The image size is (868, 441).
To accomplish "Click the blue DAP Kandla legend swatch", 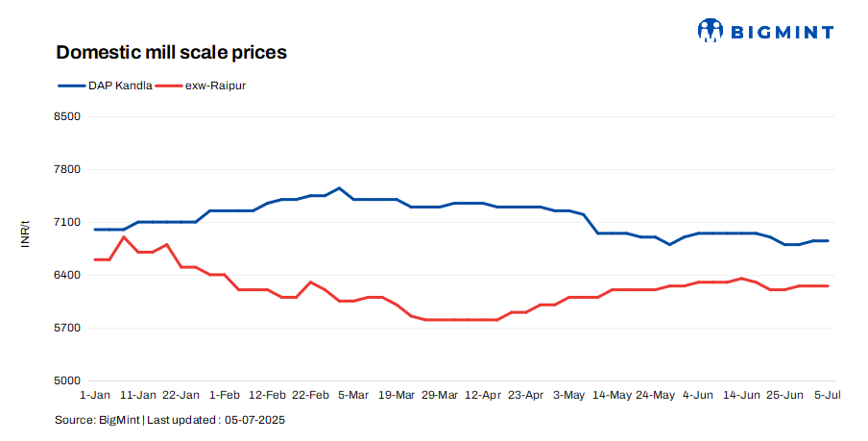I will pos(72,86).
